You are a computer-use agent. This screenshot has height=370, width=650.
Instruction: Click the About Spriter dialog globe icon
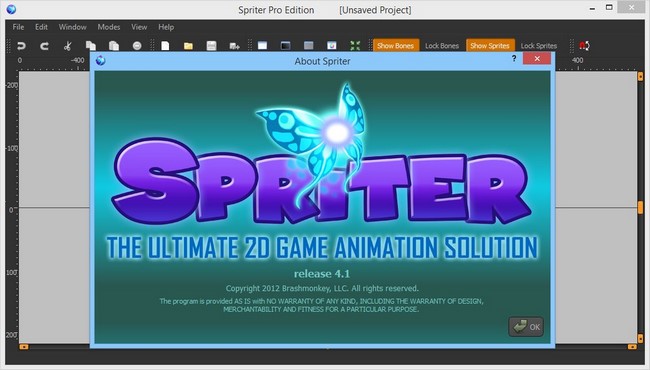click(100, 60)
